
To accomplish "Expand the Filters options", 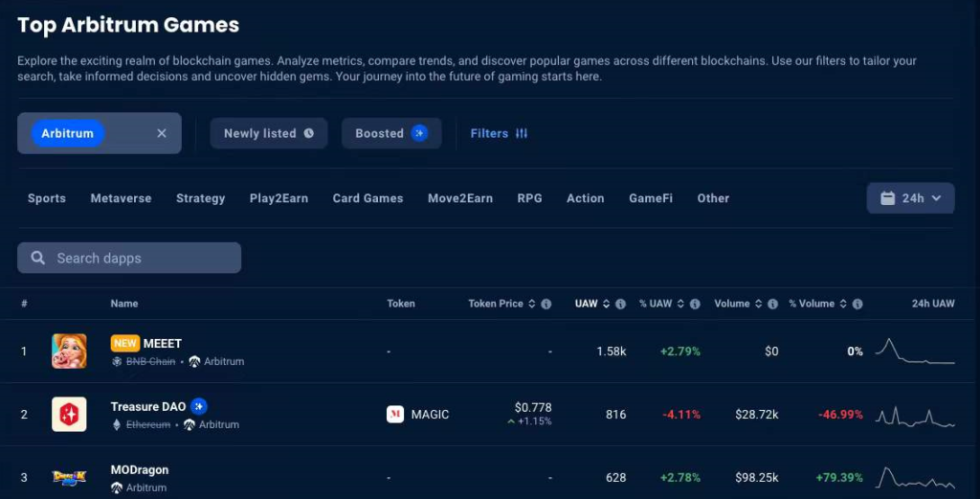I will pyautogui.click(x=499, y=133).
